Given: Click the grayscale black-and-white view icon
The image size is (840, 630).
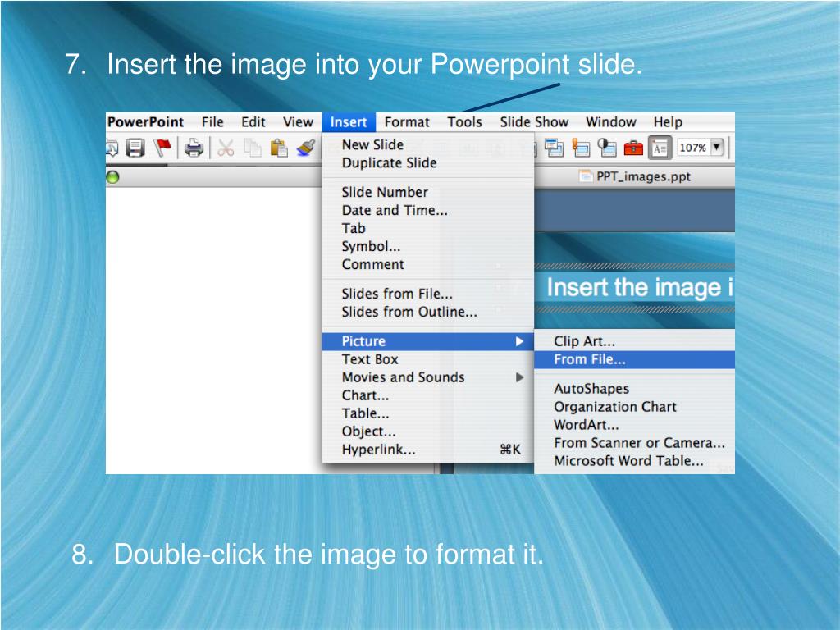Looking at the screenshot, I should tap(607, 148).
